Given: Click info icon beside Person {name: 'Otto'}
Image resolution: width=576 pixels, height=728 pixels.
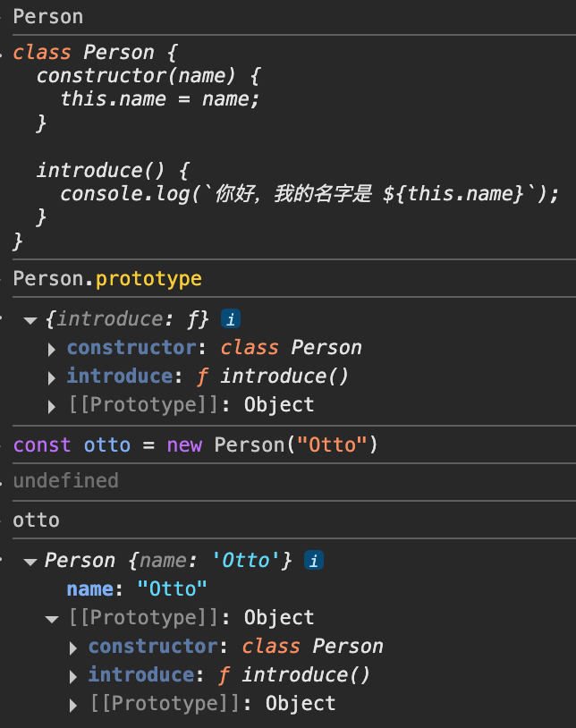Looking at the screenshot, I should [314, 560].
